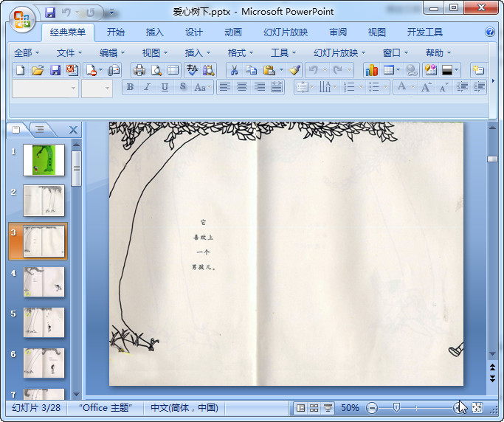Open the 格式 classic menu
The image size is (504, 422).
(x=240, y=52)
